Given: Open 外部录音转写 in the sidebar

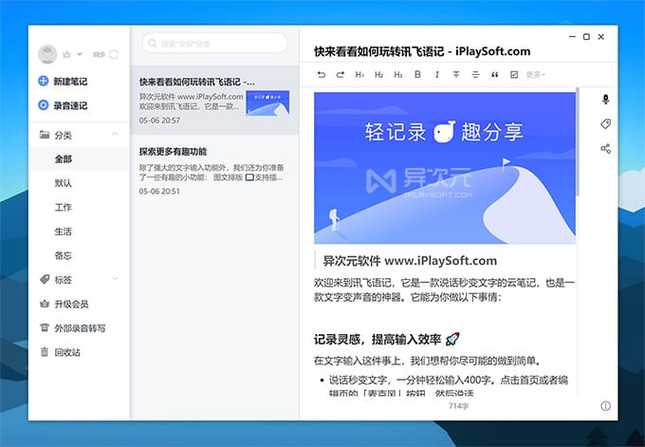Looking at the screenshot, I should (80, 328).
